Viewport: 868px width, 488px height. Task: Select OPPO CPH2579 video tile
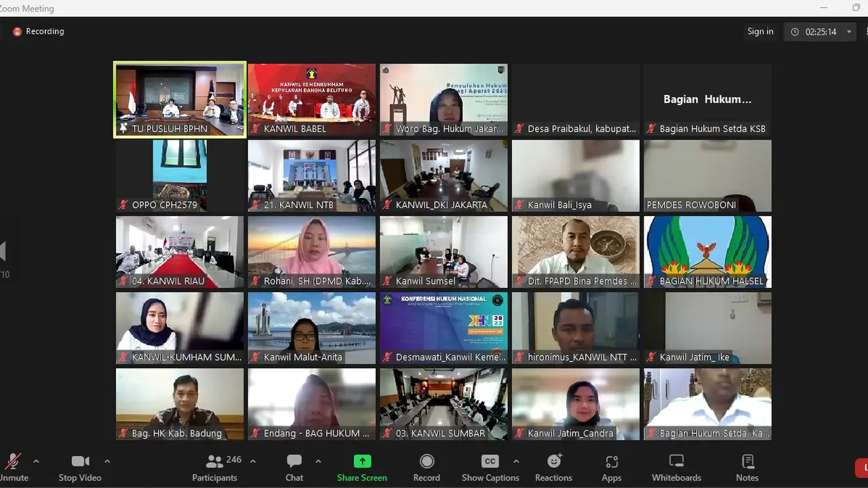click(x=180, y=176)
